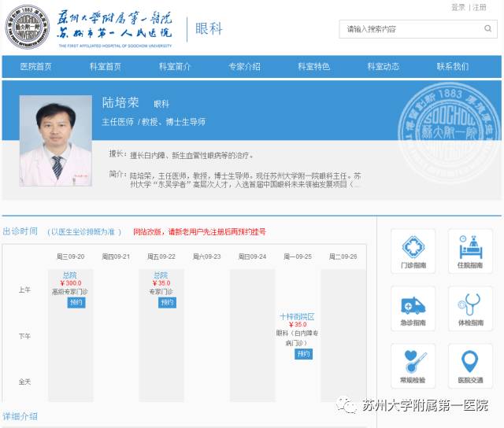The image size is (504, 428).
Task: Go to 科室首页 in navigation bar
Action: point(105,66)
